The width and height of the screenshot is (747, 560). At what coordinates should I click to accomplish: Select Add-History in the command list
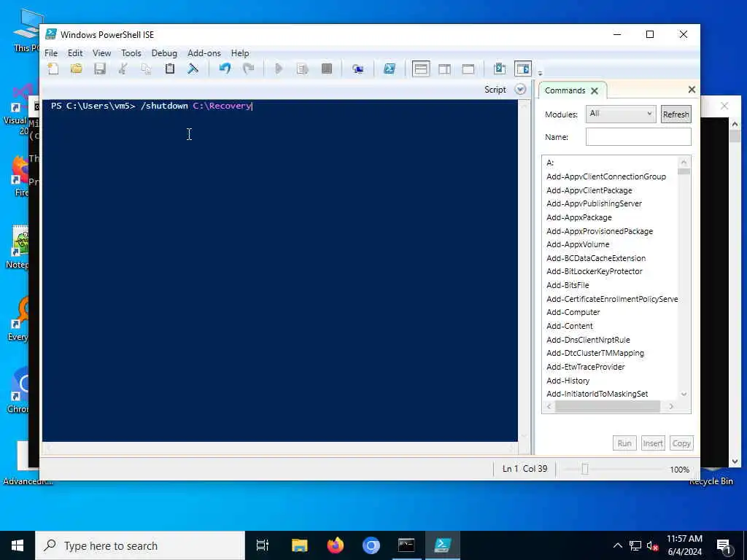pyautogui.click(x=568, y=381)
